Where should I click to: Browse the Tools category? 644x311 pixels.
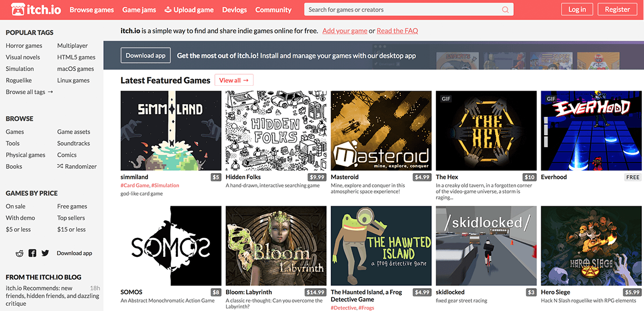tap(13, 144)
